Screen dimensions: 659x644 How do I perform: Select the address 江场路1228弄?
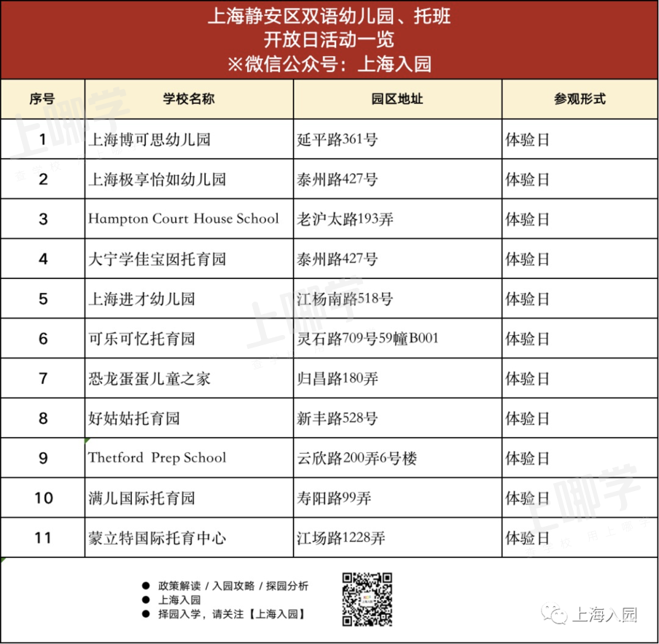[341, 538]
